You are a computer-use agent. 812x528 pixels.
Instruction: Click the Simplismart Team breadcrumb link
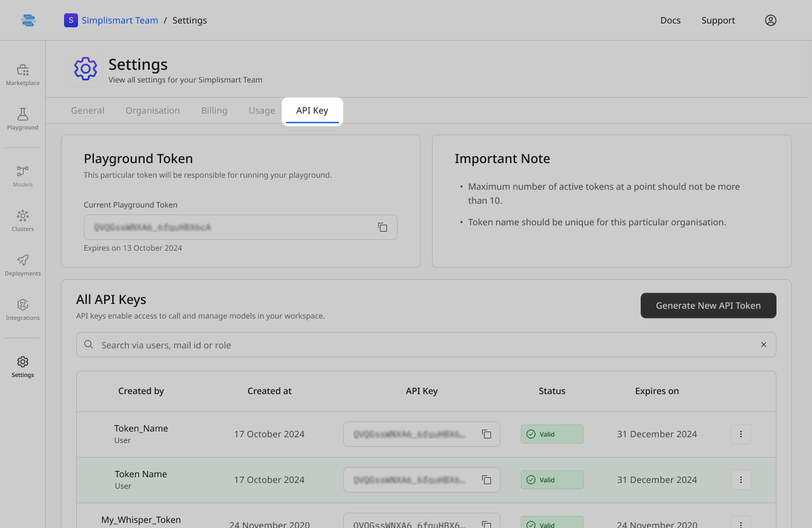(x=120, y=20)
